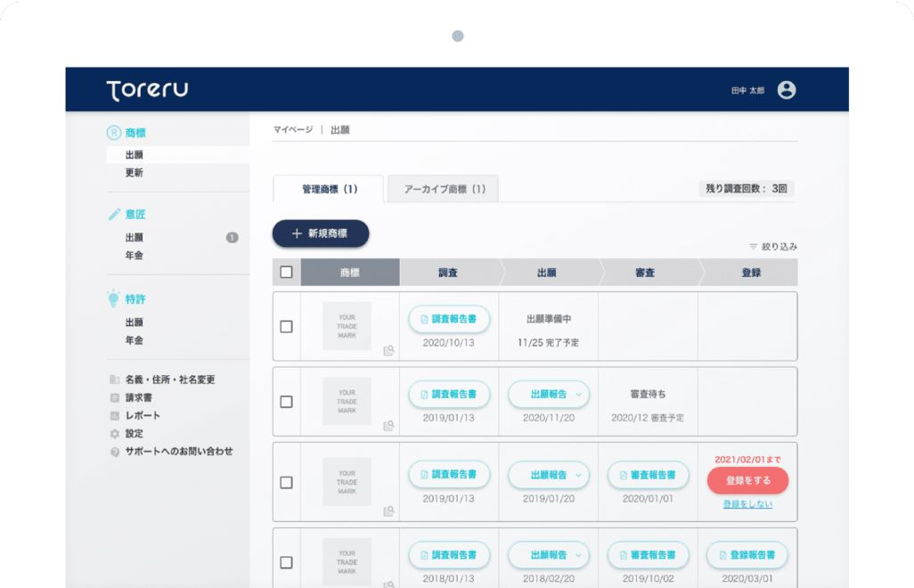
Task: Click document icon on 2020/01/01 審査報告書
Action: point(624,476)
